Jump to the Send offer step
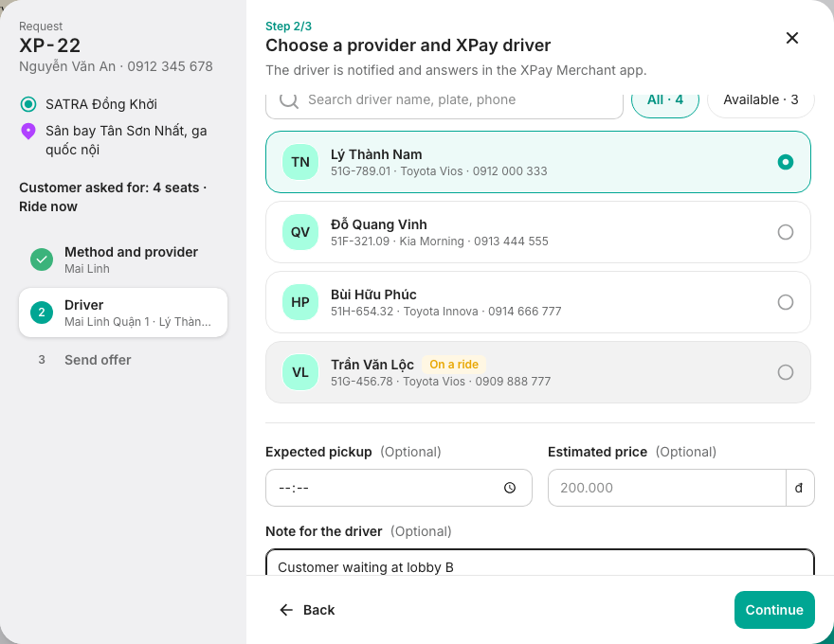 click(123, 360)
